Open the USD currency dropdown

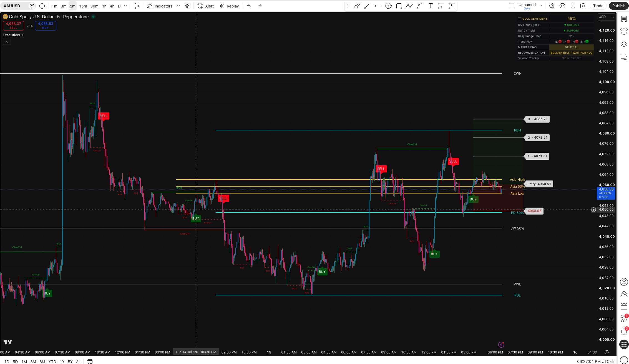[x=606, y=17]
